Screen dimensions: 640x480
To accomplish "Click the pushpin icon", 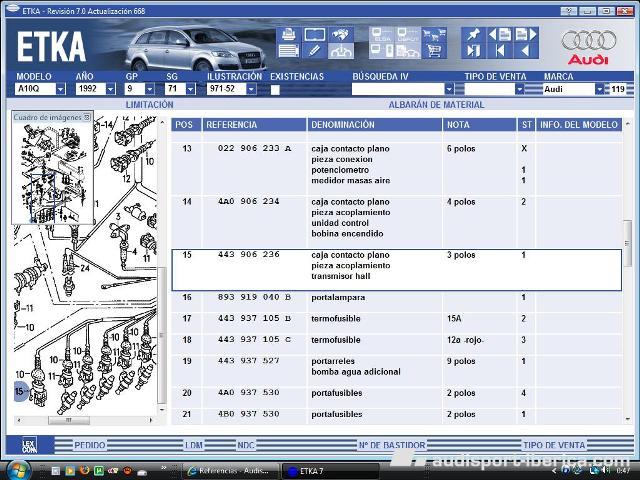I will tap(473, 35).
